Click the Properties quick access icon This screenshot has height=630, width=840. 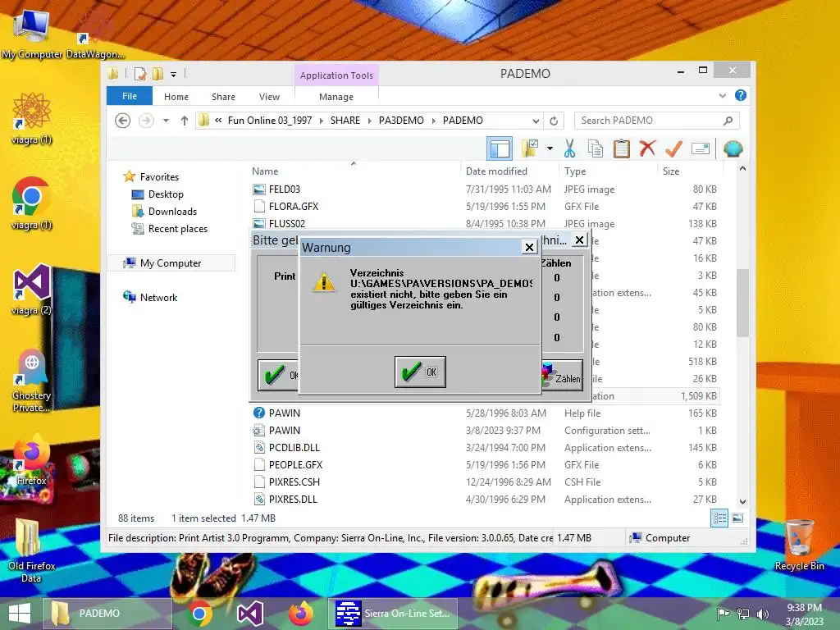pos(140,73)
